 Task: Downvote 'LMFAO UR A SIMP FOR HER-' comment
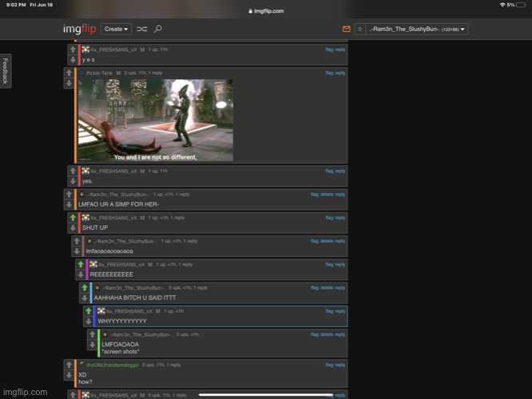69,205
